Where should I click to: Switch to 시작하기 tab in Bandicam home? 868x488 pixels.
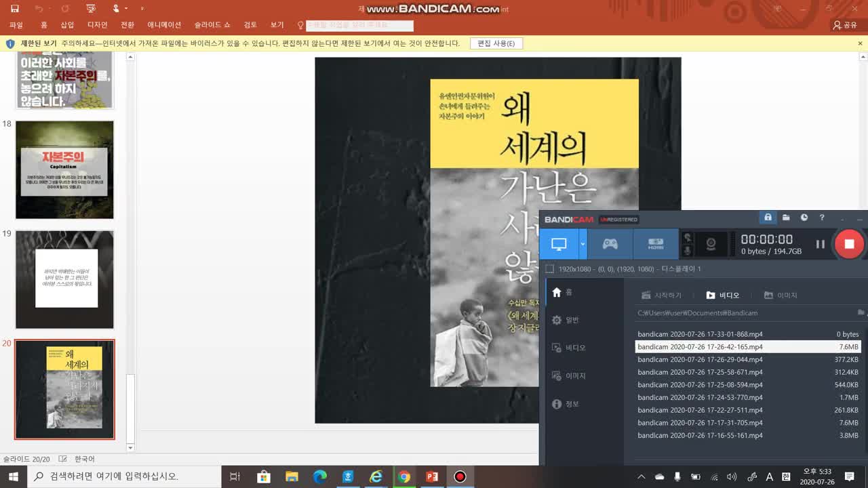662,296
